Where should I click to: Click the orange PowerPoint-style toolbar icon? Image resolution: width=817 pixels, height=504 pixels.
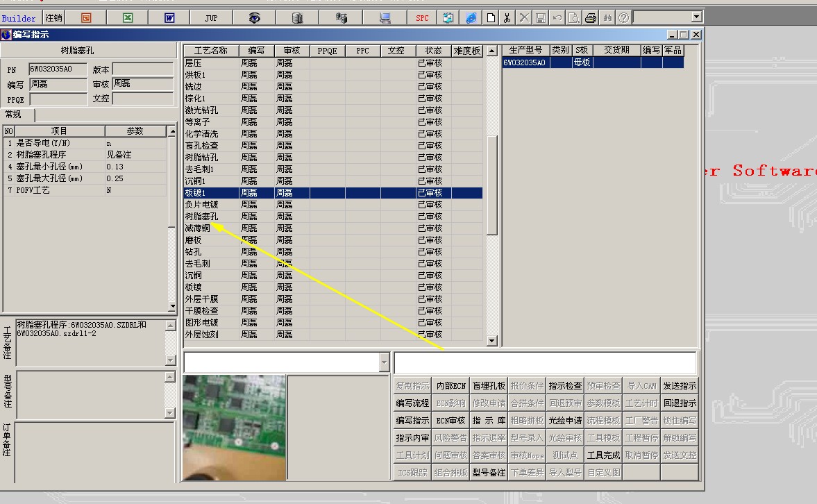[x=86, y=18]
